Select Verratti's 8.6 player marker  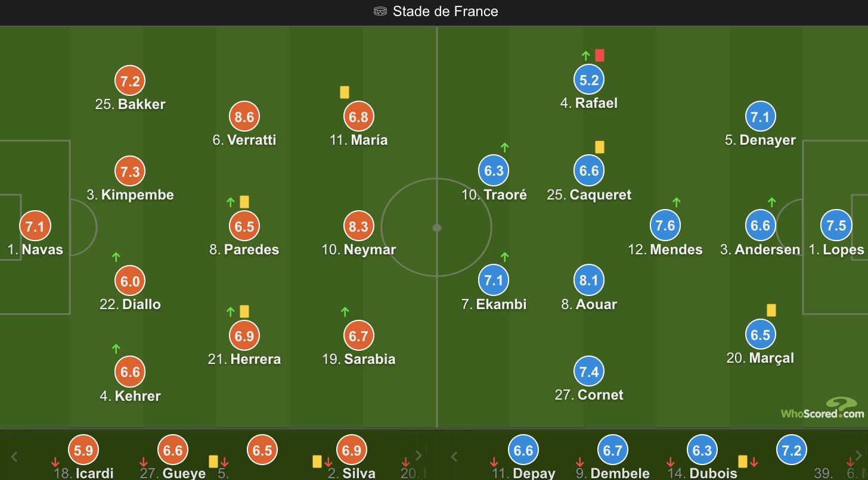coord(244,117)
